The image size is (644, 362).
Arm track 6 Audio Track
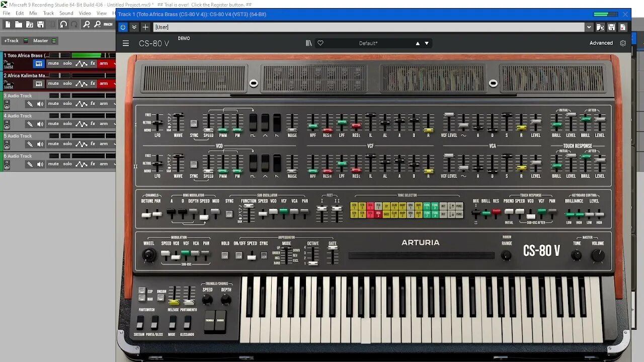click(x=104, y=164)
